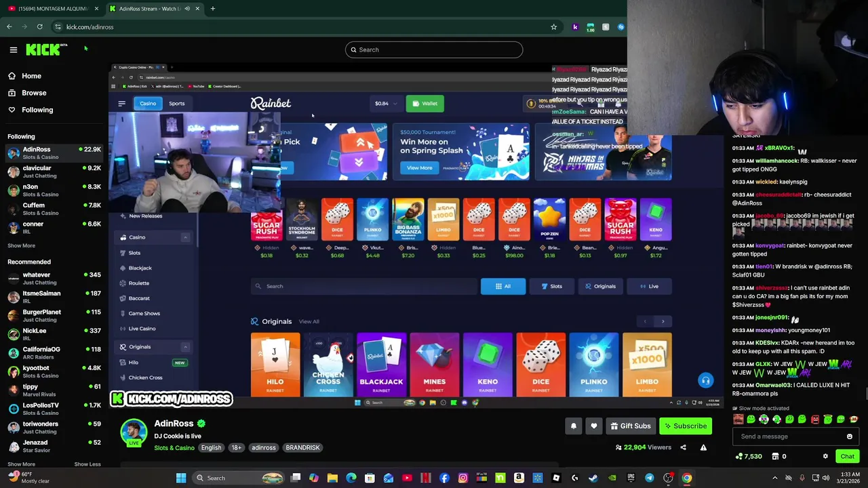Open CaliforniaOG recommended channel
Image resolution: width=868 pixels, height=488 pixels.
click(53, 353)
